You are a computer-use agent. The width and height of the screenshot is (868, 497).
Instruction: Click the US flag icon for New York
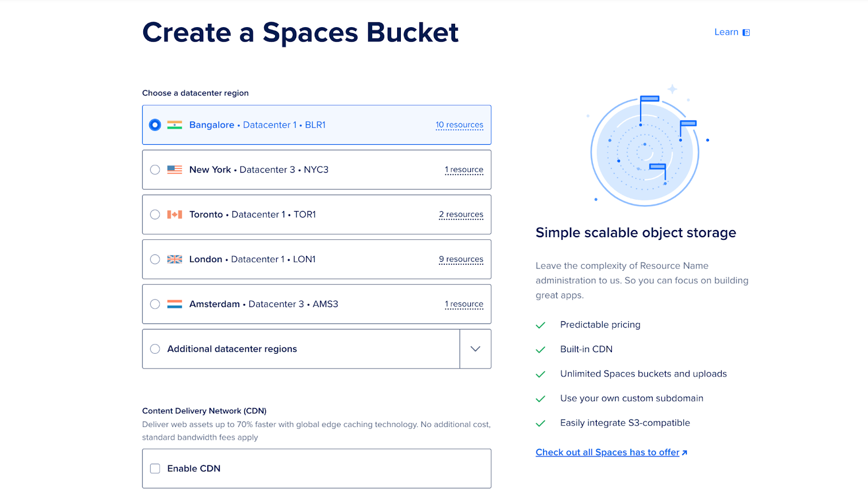point(174,170)
